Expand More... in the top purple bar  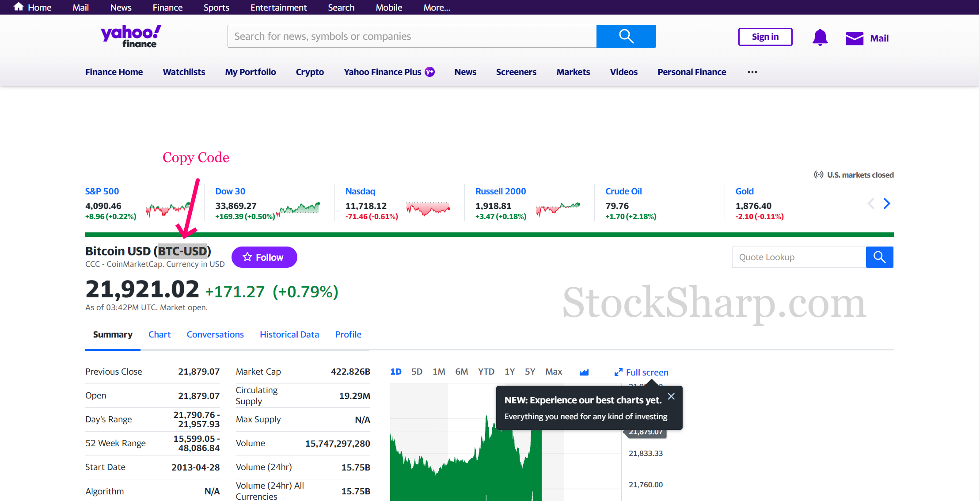(437, 8)
